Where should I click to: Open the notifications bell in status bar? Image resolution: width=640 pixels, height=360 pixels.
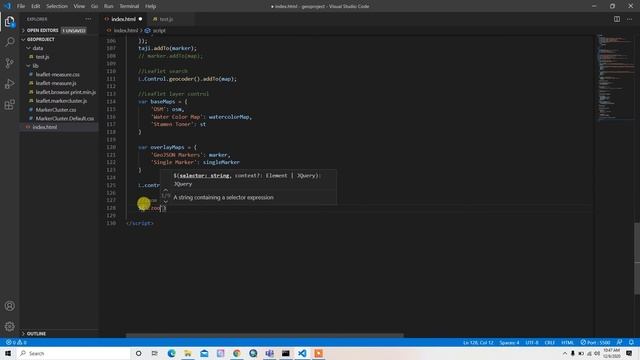click(x=631, y=342)
